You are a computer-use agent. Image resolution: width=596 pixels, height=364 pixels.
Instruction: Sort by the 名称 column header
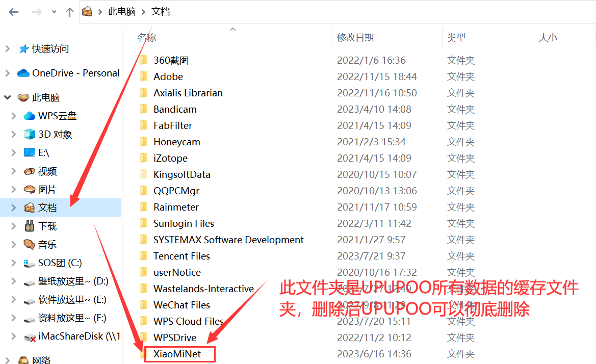coord(147,38)
